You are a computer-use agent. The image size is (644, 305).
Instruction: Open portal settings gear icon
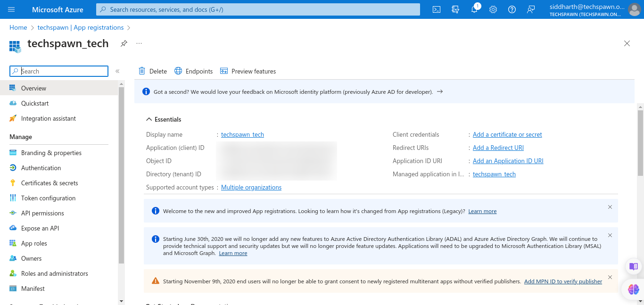[493, 9]
